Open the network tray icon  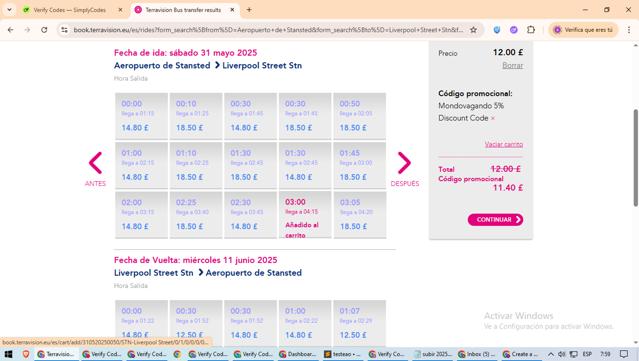pyautogui.click(x=573, y=354)
